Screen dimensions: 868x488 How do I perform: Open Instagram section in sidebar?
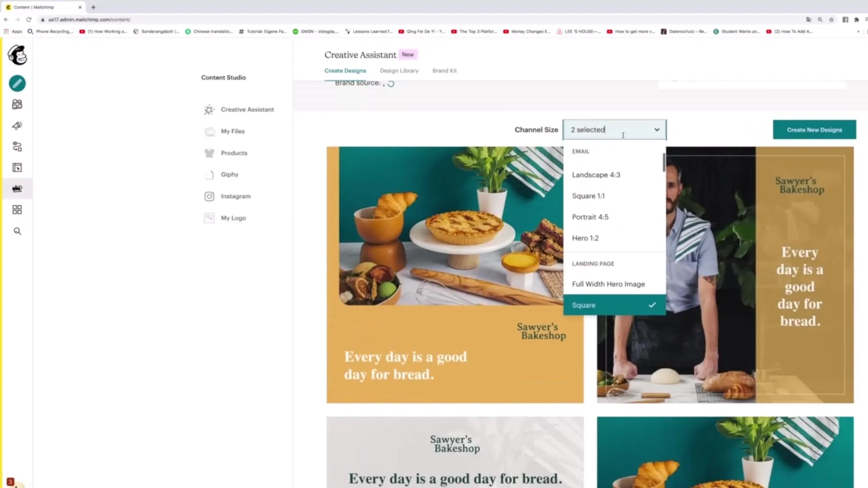pos(236,196)
